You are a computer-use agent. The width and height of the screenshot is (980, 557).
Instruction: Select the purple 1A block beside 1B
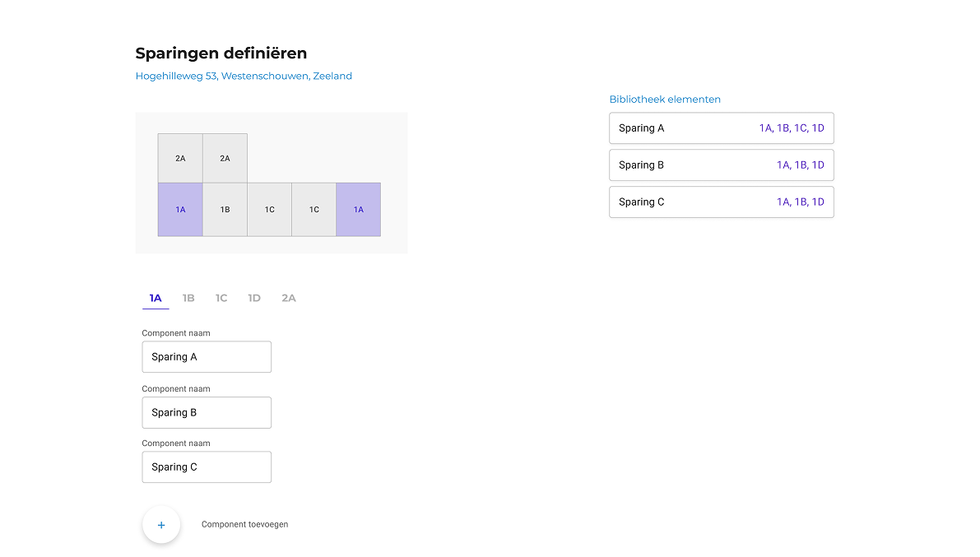pyautogui.click(x=180, y=210)
